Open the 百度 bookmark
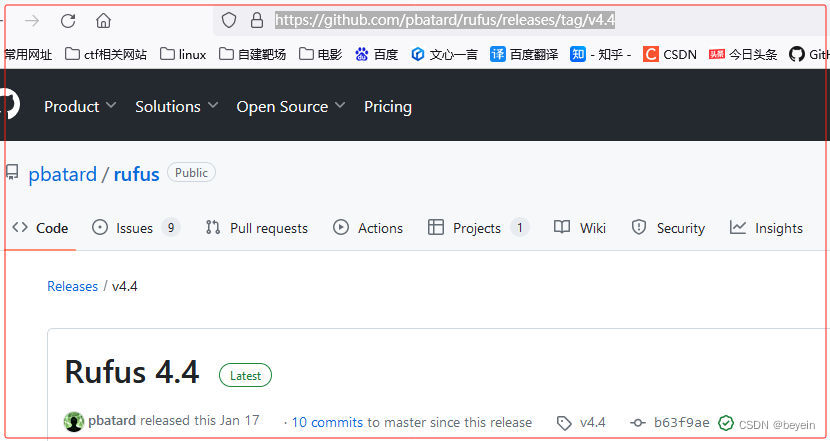 (376, 54)
